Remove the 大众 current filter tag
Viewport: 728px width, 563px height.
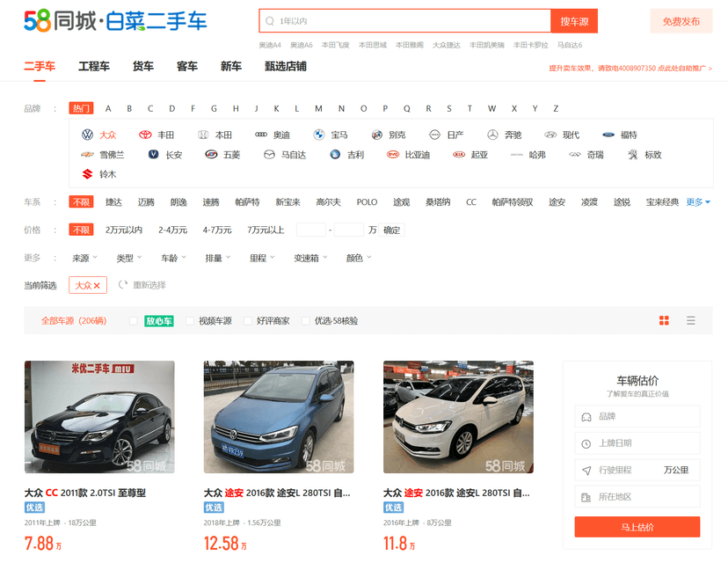(x=97, y=285)
